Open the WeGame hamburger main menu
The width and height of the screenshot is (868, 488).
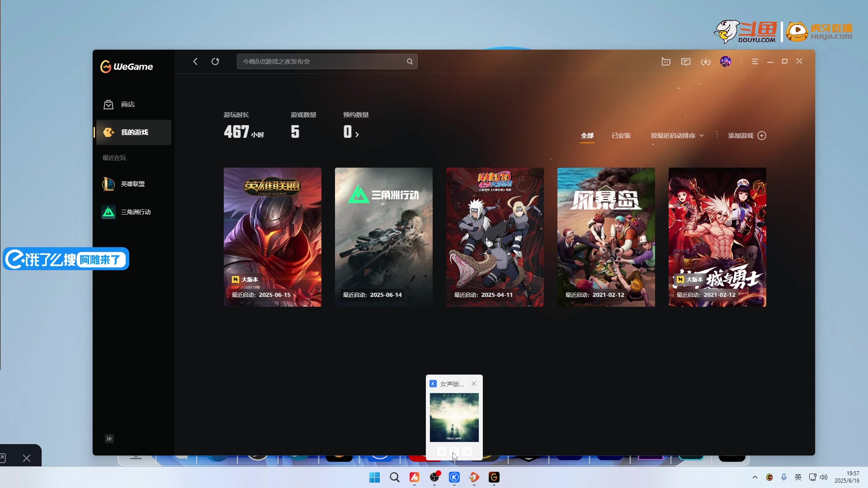[x=755, y=61]
